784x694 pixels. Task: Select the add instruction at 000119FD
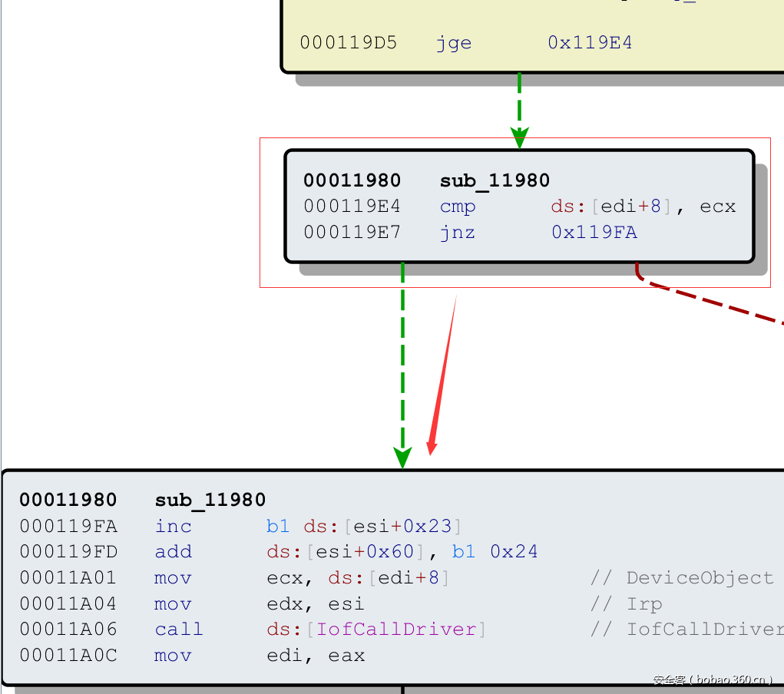click(173, 551)
